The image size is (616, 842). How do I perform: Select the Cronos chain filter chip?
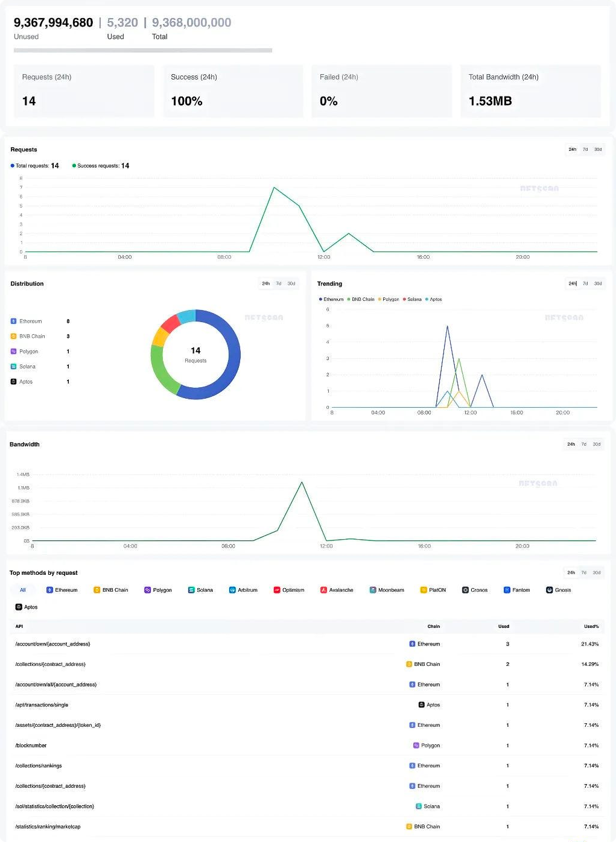coord(475,590)
